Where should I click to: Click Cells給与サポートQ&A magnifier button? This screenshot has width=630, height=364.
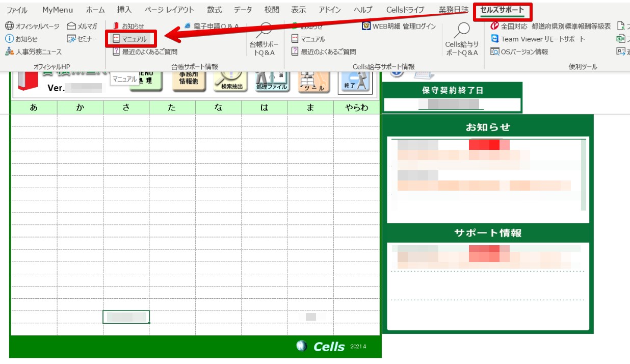click(x=462, y=39)
